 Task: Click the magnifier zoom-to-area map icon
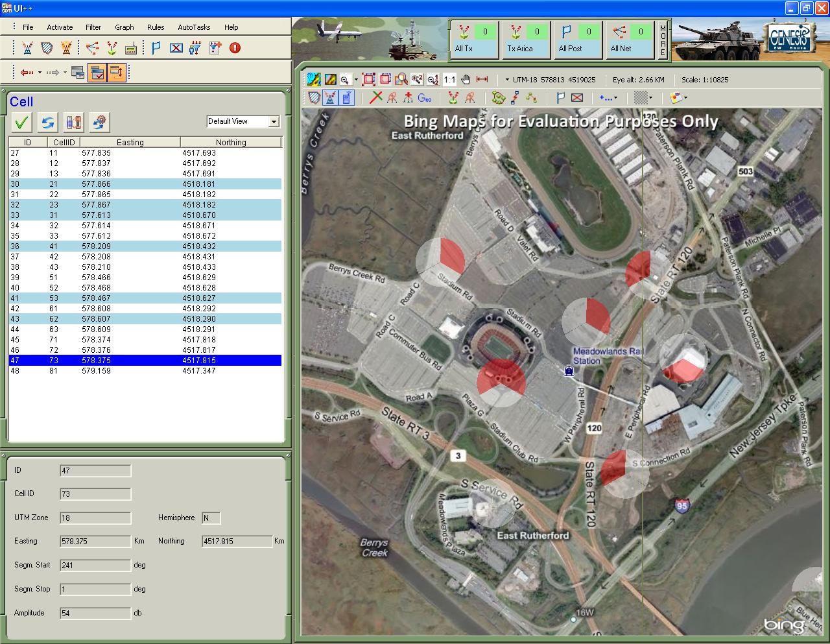tap(401, 79)
